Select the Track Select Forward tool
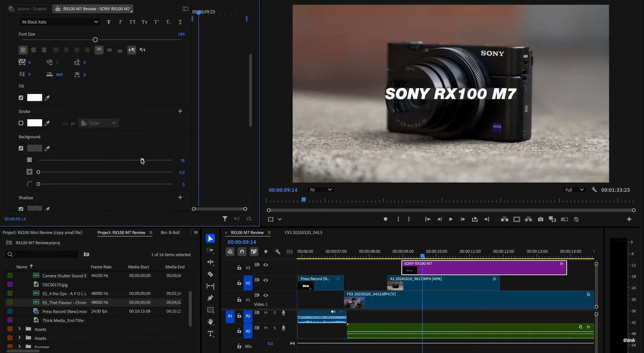The image size is (644, 353). 210,251
